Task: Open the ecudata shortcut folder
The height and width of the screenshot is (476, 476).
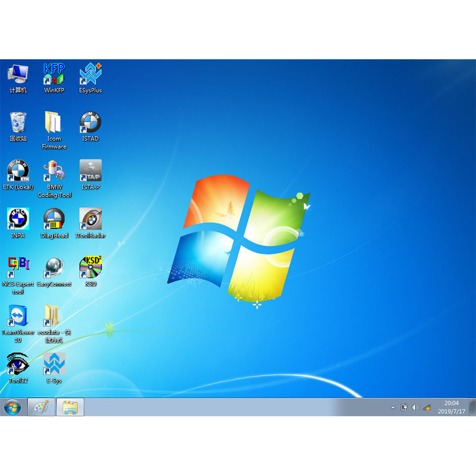Action: click(x=54, y=324)
